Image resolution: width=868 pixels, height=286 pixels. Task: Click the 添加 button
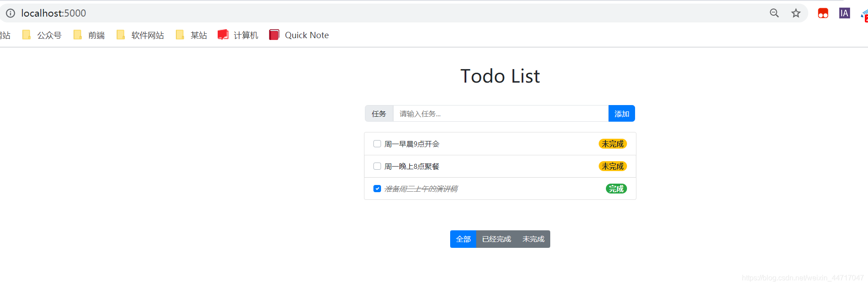(622, 113)
